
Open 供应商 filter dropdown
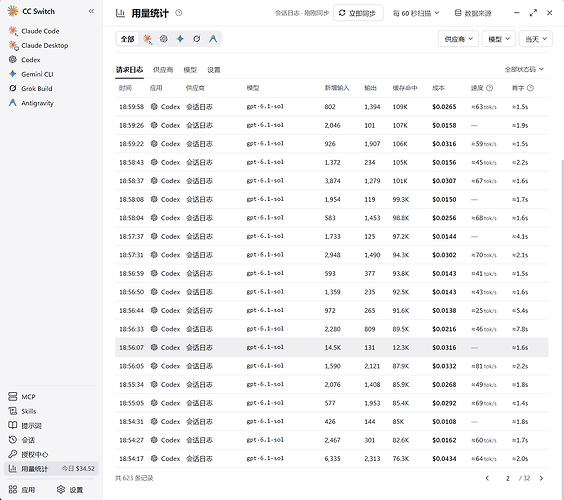click(x=458, y=39)
